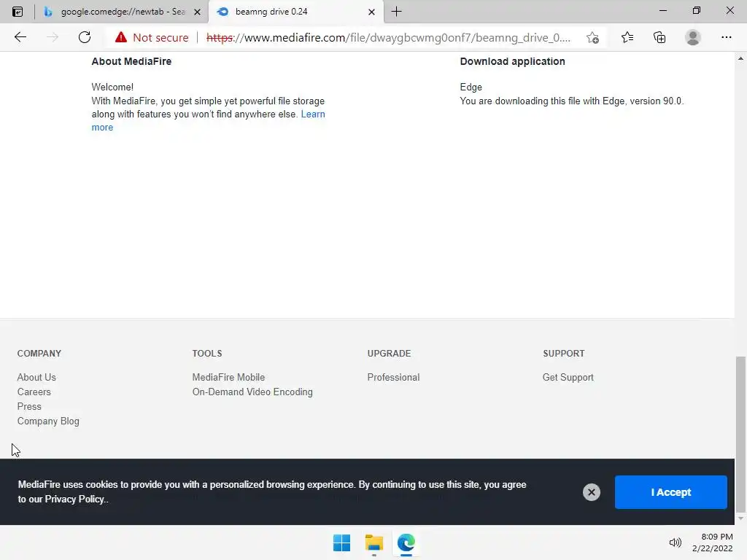Open the Careers footer link
Viewport: 747px width, 560px height.
point(34,392)
